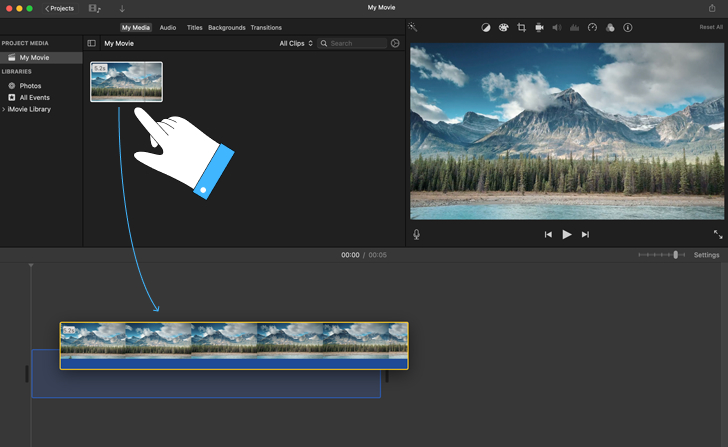Open the noise reduction and equalizer tool
Image resolution: width=728 pixels, height=447 pixels.
click(574, 27)
